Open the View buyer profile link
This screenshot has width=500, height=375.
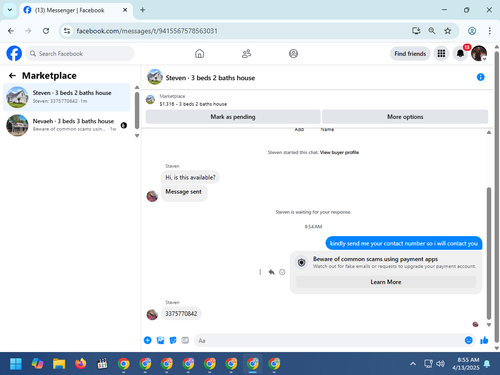[x=339, y=152]
